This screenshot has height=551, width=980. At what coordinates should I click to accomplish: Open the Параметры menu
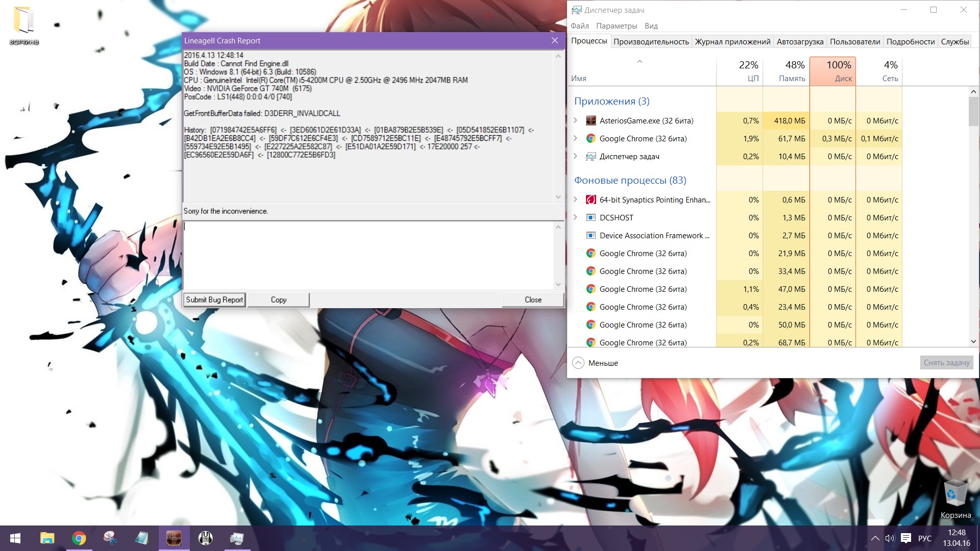617,26
